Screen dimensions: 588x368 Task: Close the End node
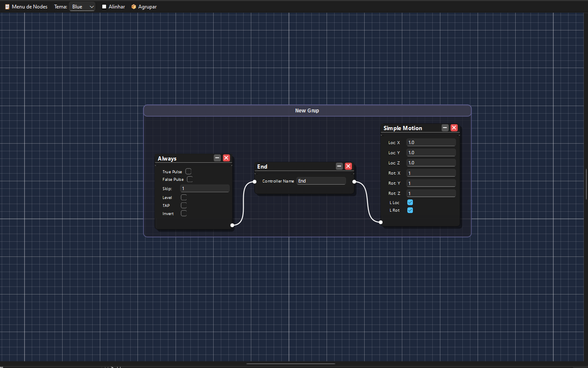click(x=348, y=166)
